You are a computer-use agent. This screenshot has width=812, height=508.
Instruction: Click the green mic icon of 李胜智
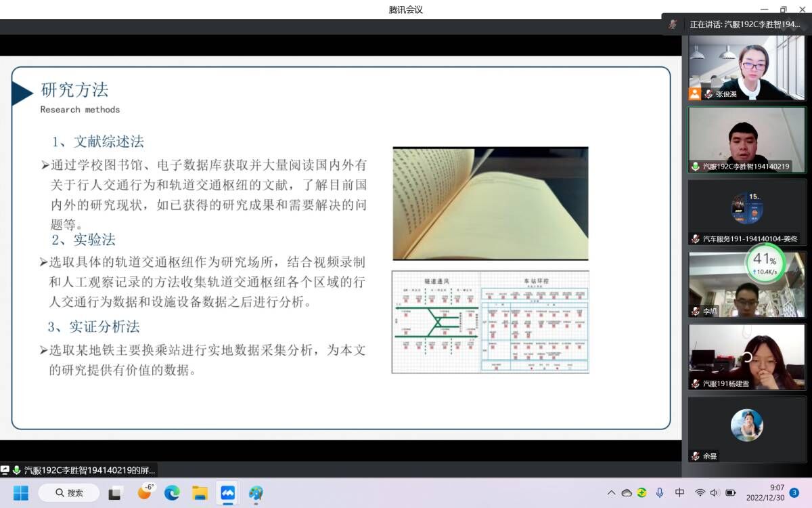[696, 166]
